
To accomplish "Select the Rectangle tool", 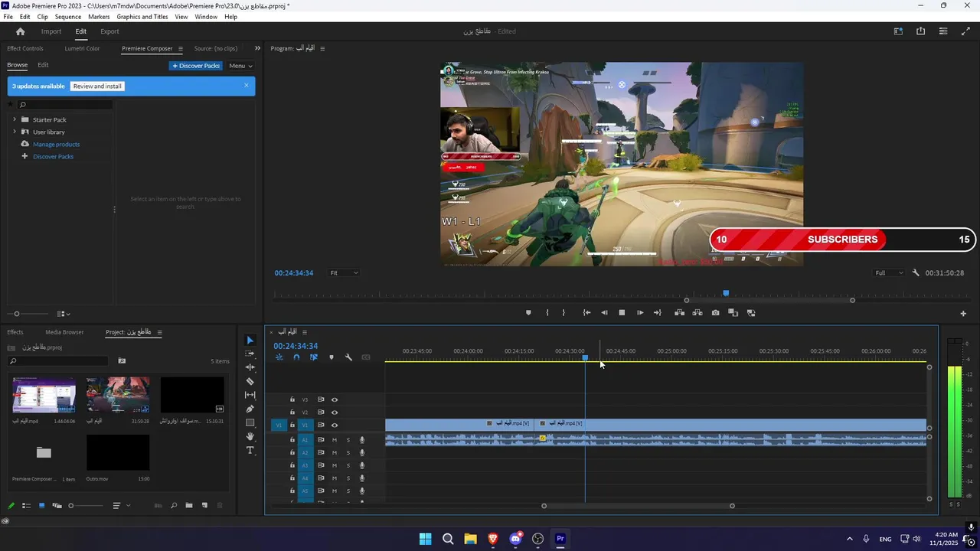I will [250, 422].
